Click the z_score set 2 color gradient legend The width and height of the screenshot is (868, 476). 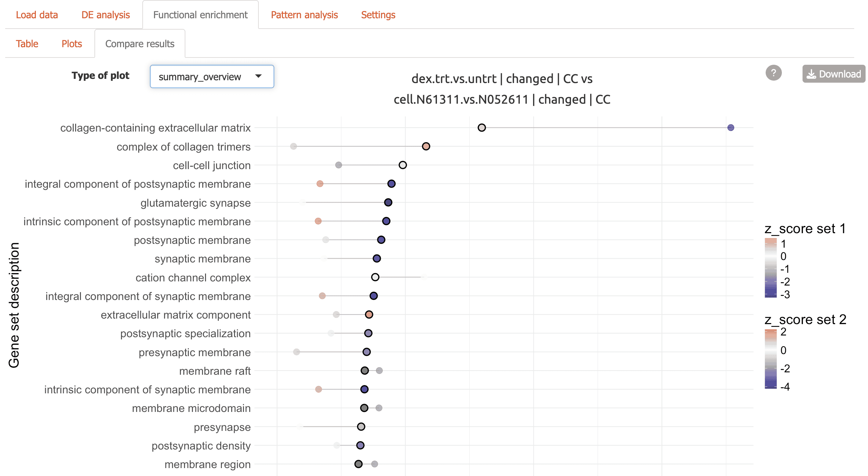point(770,359)
